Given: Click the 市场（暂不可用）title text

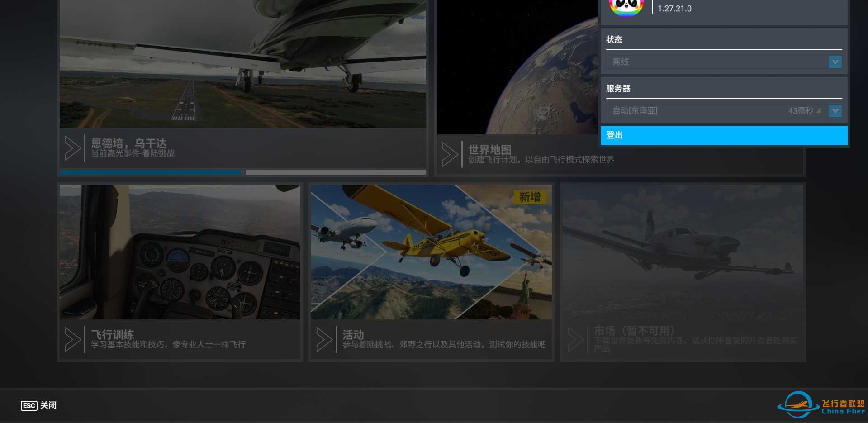Looking at the screenshot, I should pyautogui.click(x=635, y=331).
